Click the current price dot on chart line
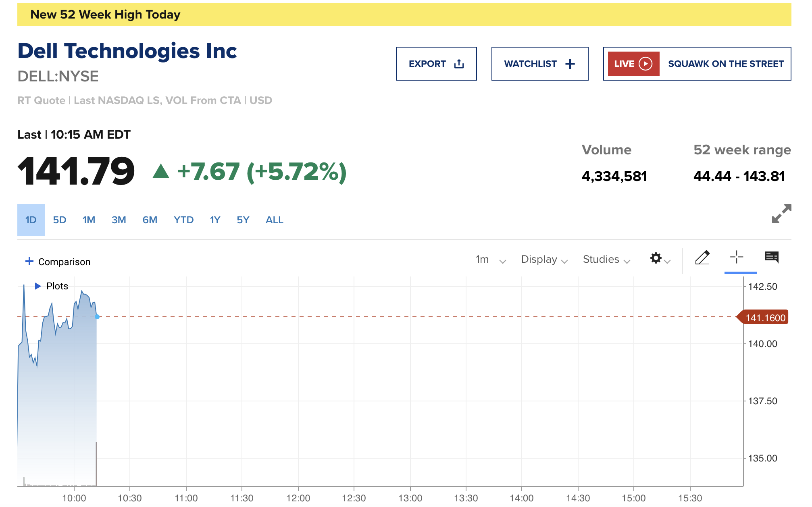Screen dimensions: 812x507 [97, 317]
